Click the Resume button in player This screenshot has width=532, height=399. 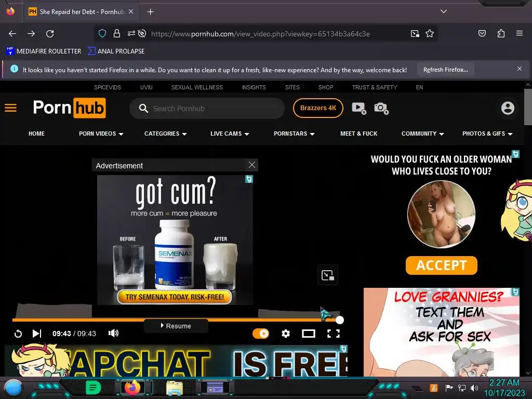point(176,326)
